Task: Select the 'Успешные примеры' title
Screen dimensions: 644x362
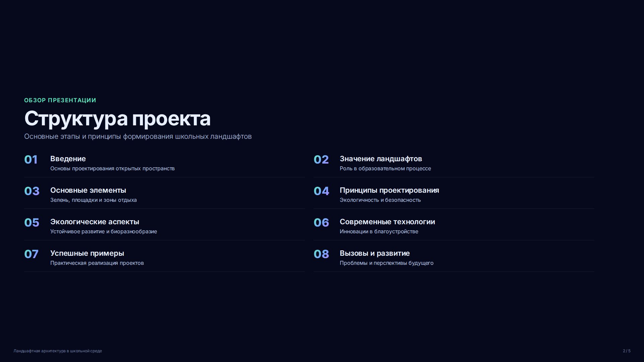Action: point(87,253)
